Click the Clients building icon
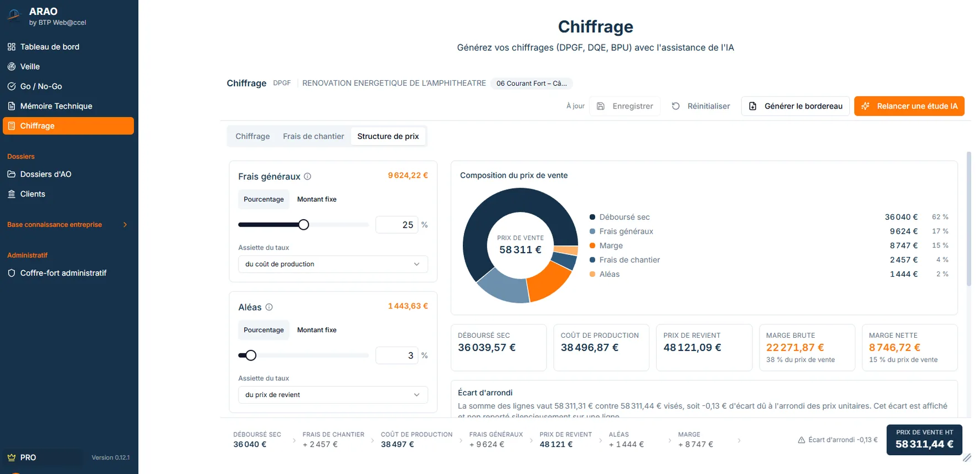The width and height of the screenshot is (980, 474). 12,194
